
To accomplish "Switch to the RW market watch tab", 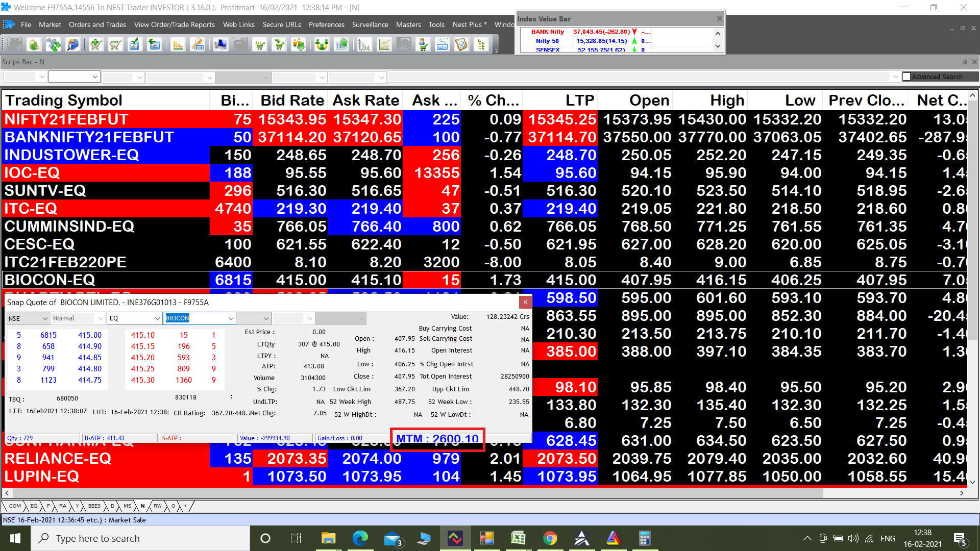I will click(x=158, y=506).
